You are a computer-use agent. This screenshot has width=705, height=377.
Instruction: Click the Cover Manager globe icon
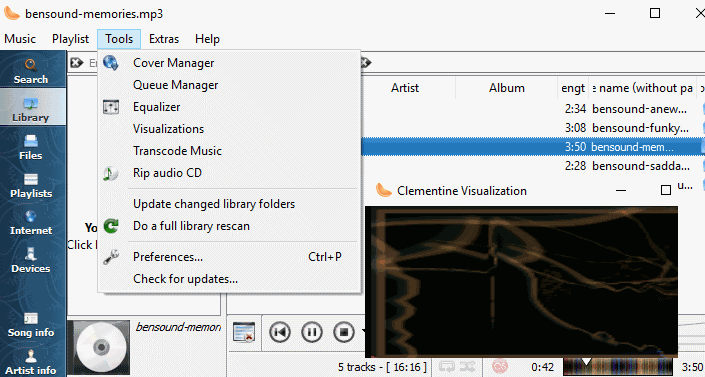(x=111, y=63)
